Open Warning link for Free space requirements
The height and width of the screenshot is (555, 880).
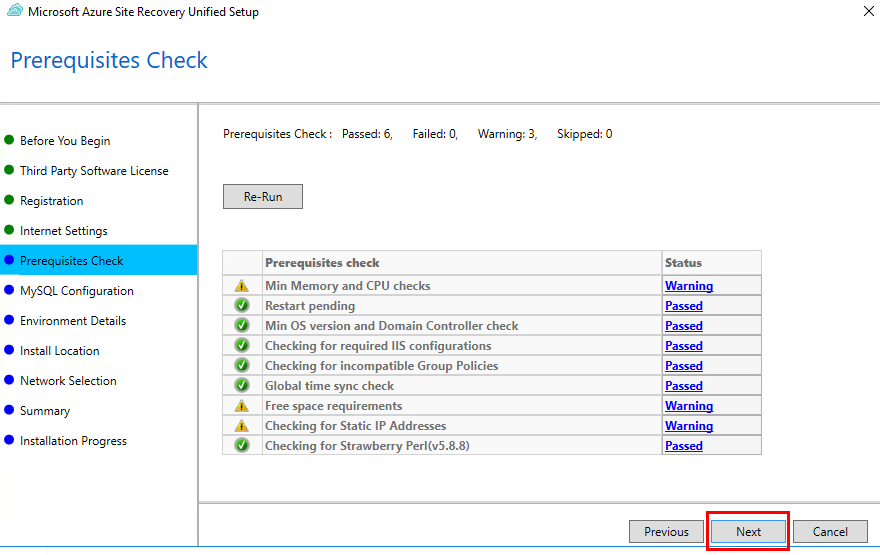click(689, 406)
